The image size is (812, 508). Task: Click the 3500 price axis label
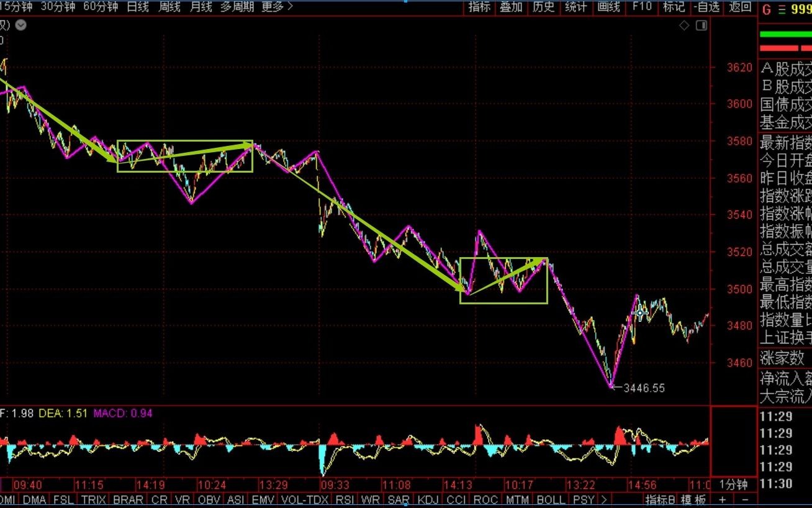point(739,289)
